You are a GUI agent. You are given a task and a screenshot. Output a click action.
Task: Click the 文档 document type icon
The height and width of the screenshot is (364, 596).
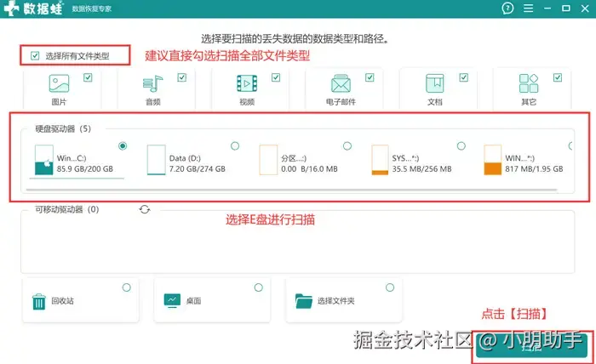(434, 83)
